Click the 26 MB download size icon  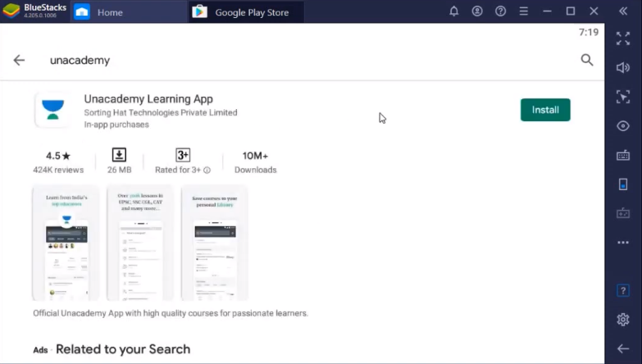[119, 155]
